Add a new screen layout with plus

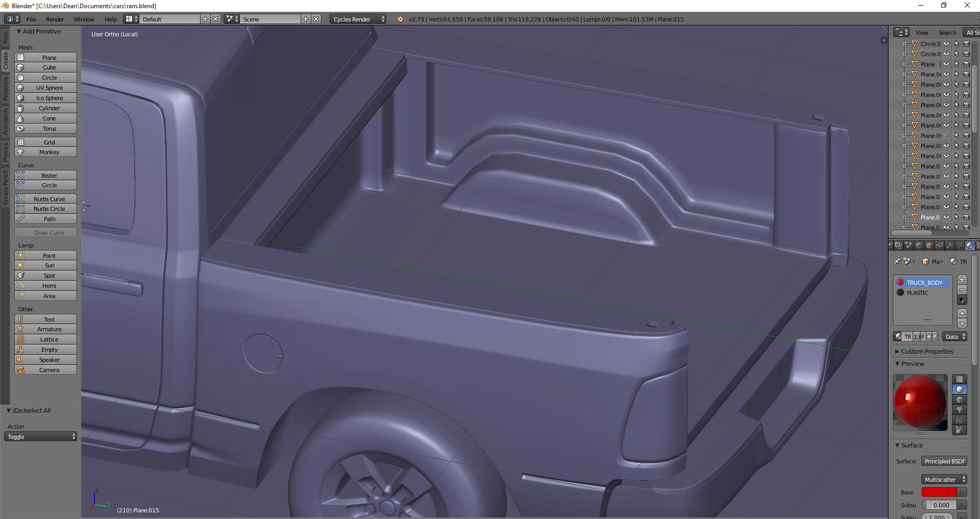click(205, 19)
